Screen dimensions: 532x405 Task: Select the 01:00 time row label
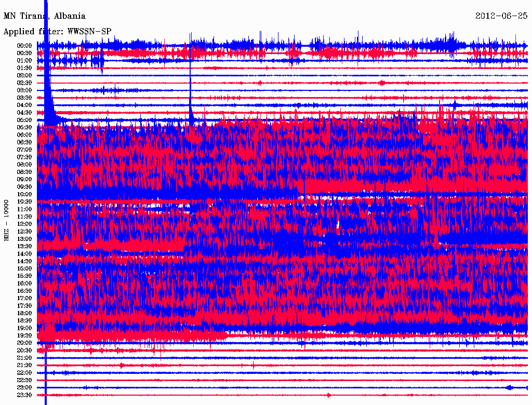point(24,61)
